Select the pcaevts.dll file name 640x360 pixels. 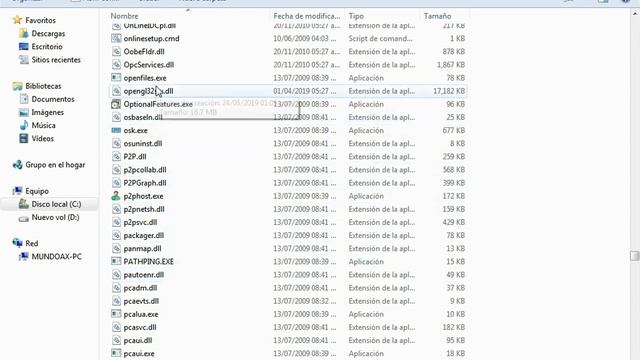tap(141, 301)
